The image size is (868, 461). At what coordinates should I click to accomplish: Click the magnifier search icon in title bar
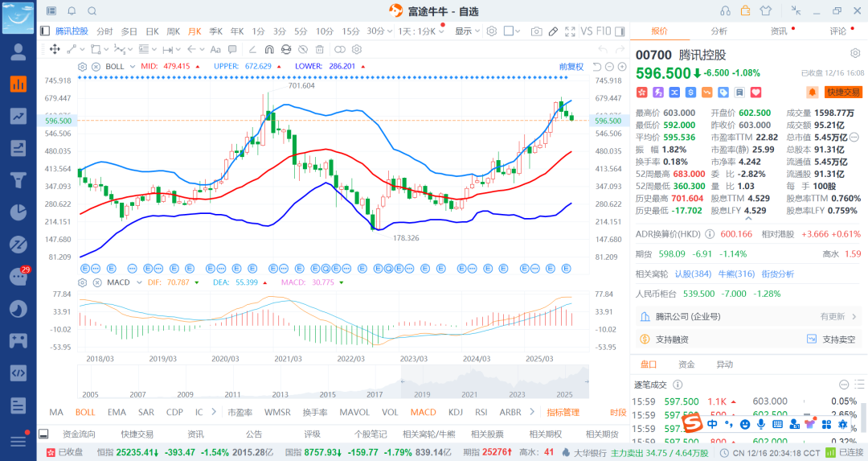click(x=92, y=11)
